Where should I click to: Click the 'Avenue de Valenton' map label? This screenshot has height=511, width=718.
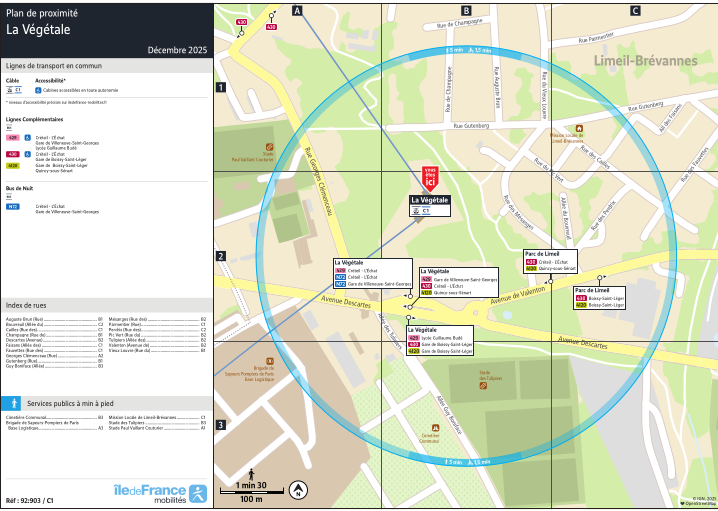coord(518,295)
